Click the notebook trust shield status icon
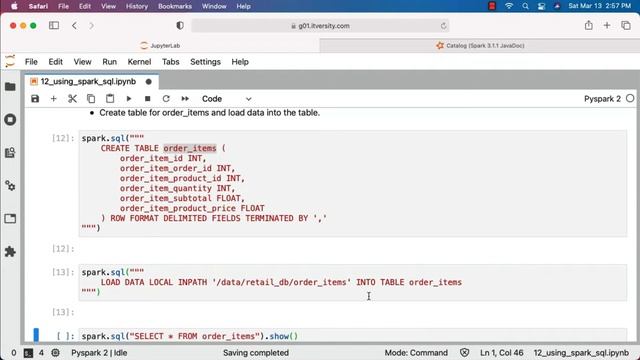Image resolution: width=640 pixels, height=360 pixels. pyautogui.click(x=464, y=353)
